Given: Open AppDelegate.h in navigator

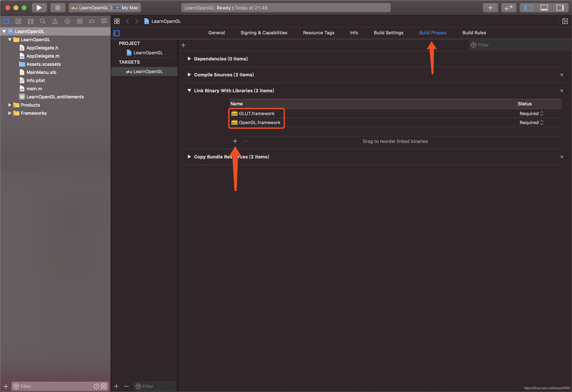Looking at the screenshot, I should (42, 48).
